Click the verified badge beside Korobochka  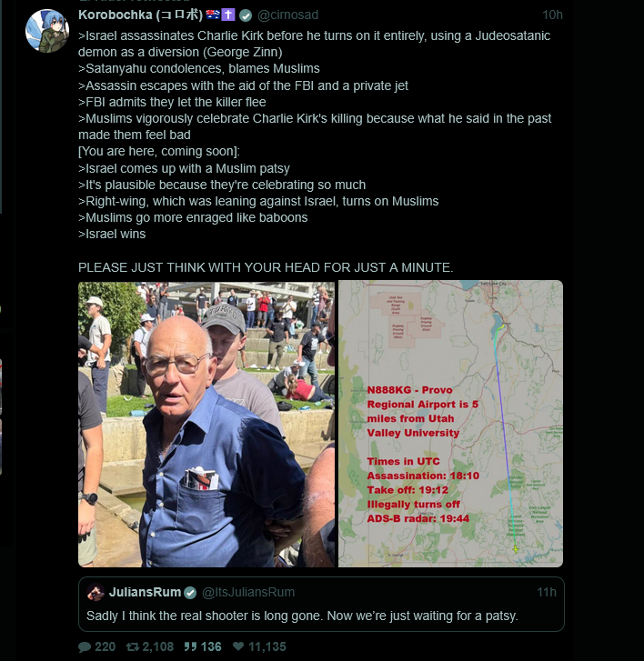[246, 15]
